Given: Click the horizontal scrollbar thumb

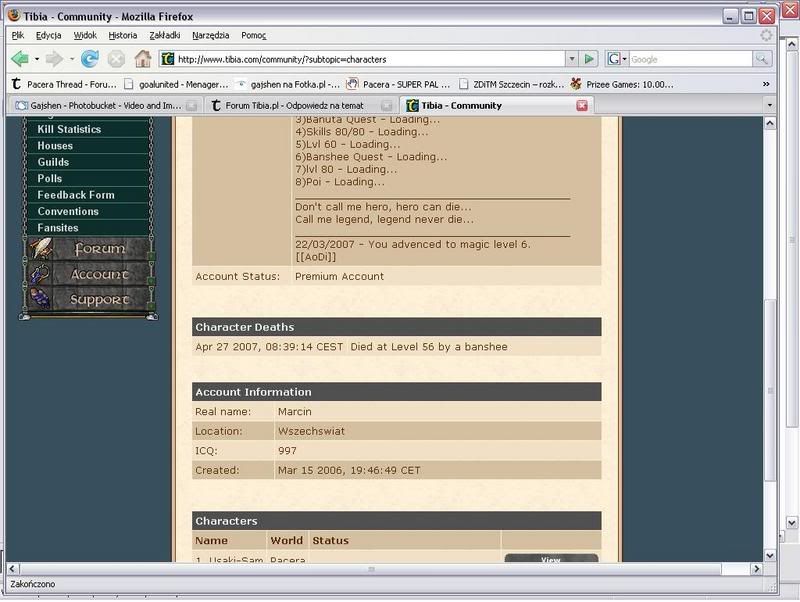Looking at the screenshot, I should 371,568.
